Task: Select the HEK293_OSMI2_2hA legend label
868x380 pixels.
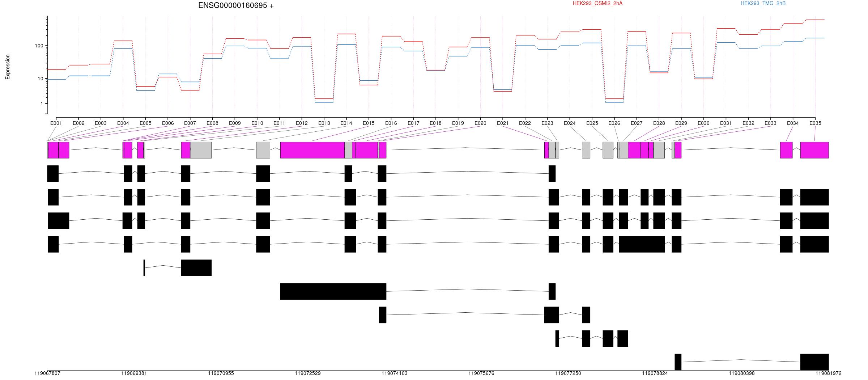Action: click(x=597, y=3)
